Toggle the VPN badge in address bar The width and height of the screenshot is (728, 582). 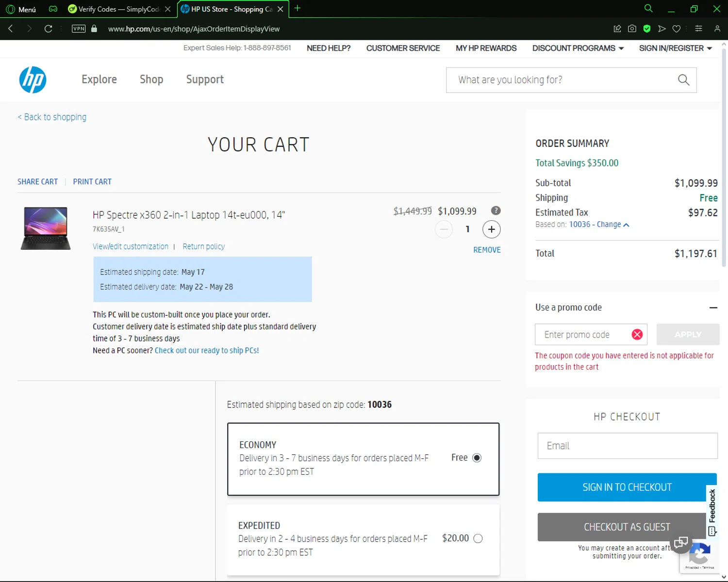79,29
